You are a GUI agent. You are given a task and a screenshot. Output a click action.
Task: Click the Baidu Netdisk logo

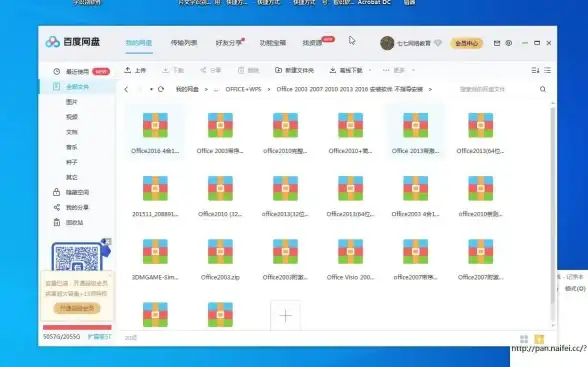click(72, 42)
